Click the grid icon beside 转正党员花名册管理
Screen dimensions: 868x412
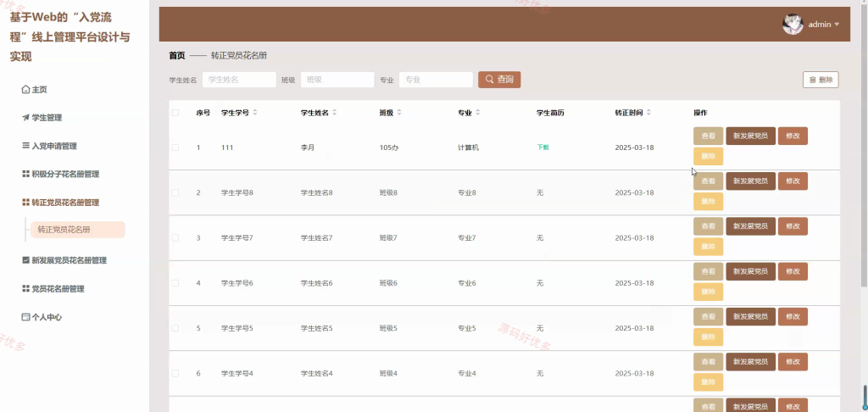(x=25, y=203)
